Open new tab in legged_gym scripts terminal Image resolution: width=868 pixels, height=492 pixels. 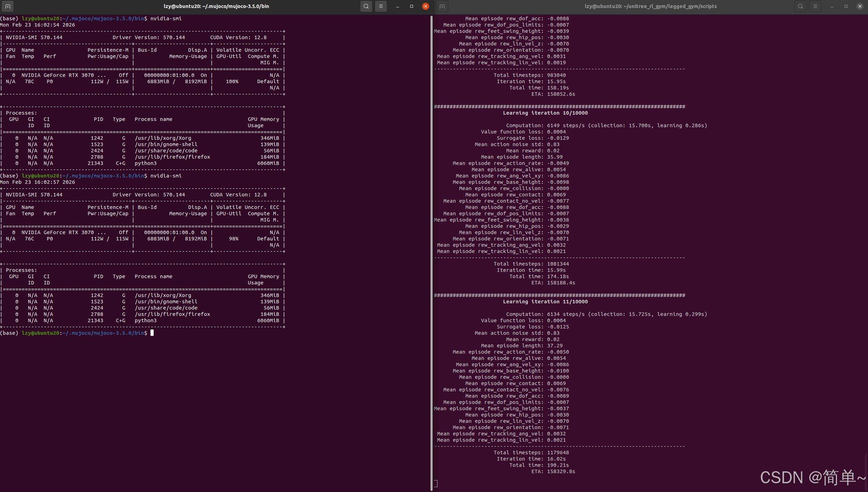442,6
